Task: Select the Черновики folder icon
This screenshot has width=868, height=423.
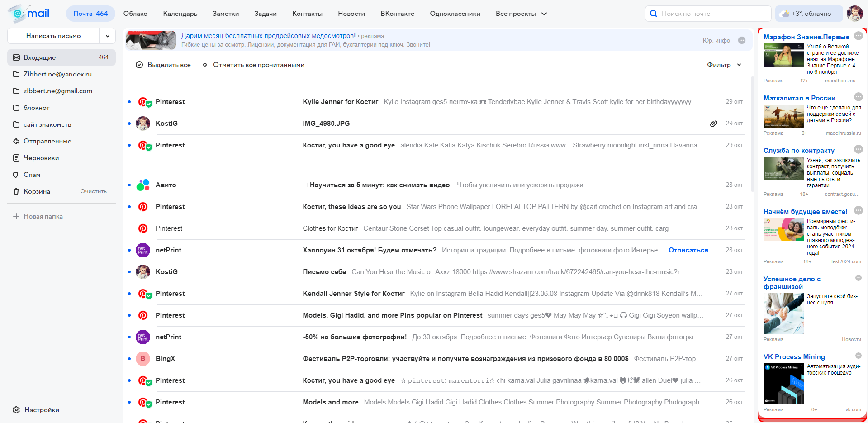Action: [16, 157]
